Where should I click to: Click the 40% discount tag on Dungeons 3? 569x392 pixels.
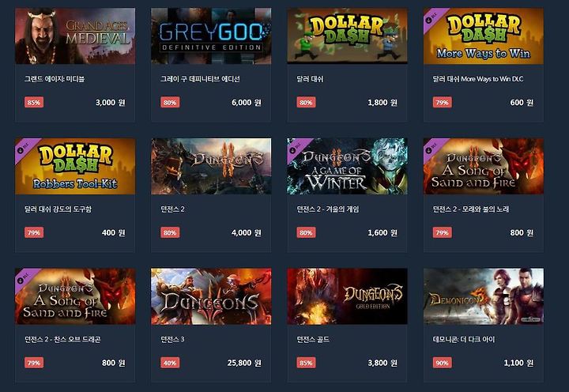[x=170, y=363]
